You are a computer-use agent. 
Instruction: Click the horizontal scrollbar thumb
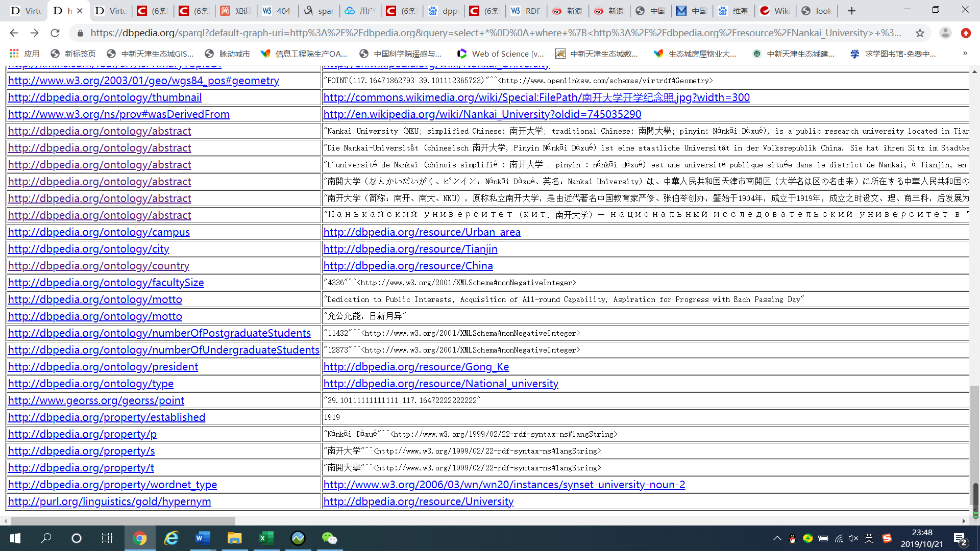[122, 521]
